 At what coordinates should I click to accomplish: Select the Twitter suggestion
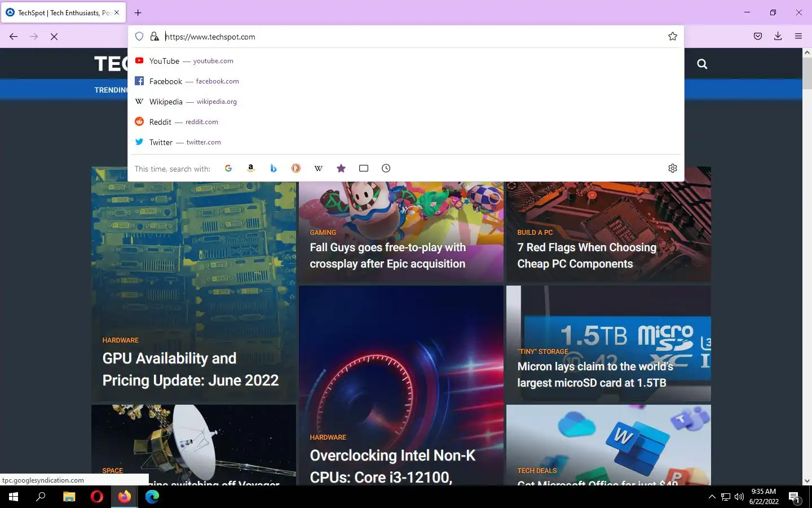point(406,142)
